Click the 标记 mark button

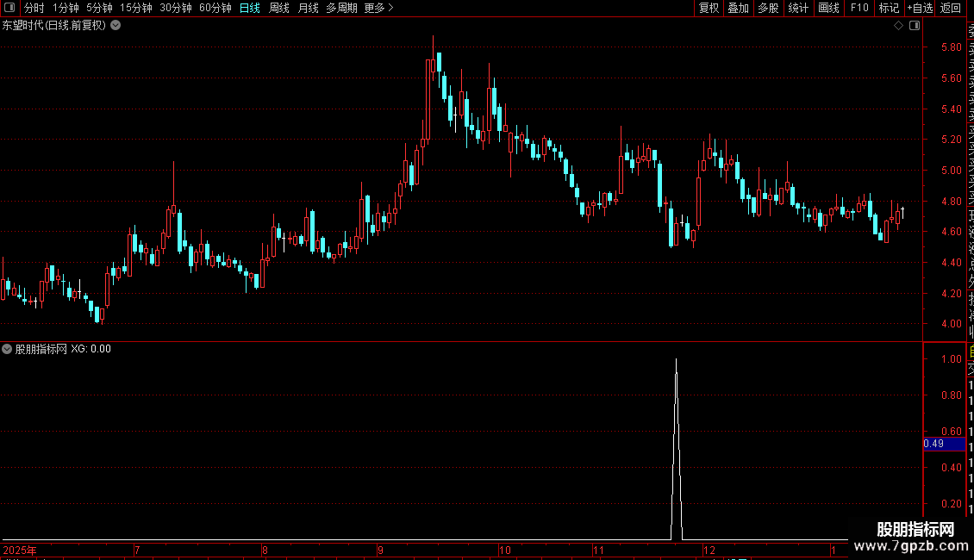click(889, 8)
